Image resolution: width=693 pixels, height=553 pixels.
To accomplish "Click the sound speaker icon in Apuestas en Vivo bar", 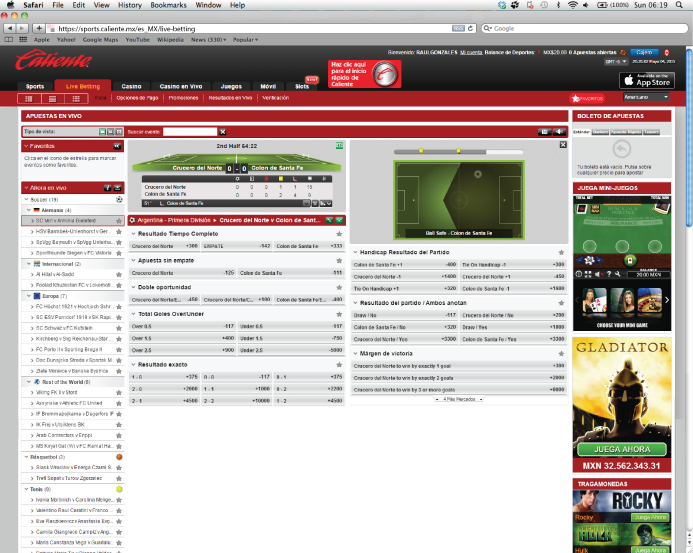I will point(560,132).
